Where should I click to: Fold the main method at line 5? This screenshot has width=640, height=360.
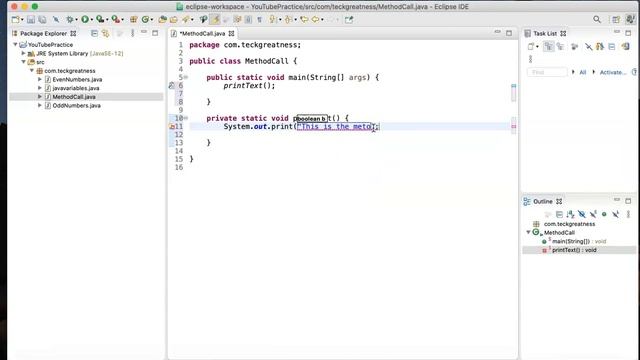186,77
